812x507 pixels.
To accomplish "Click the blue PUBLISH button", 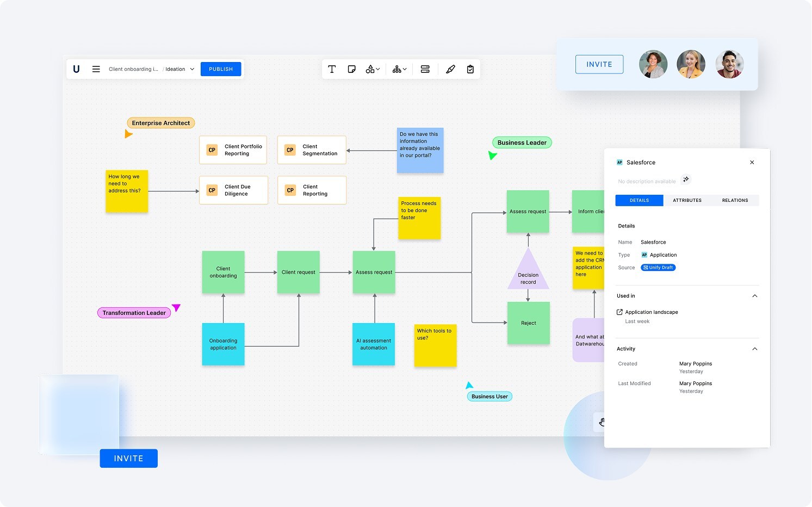I will [x=220, y=69].
